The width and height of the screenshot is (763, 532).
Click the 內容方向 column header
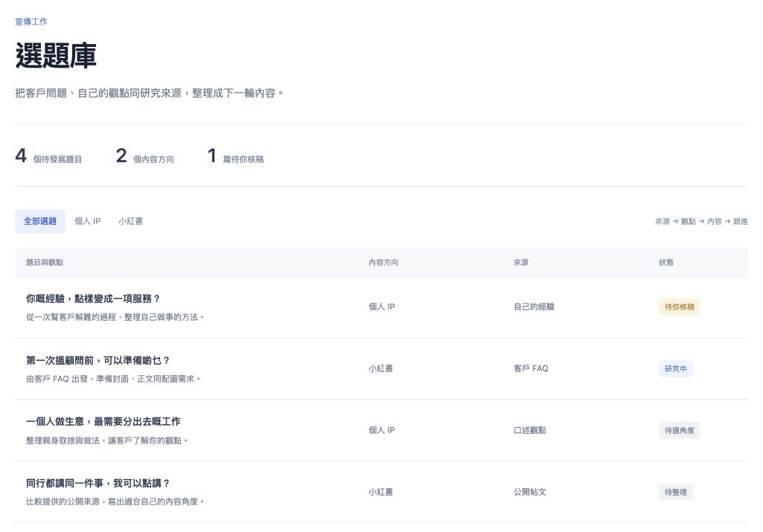tap(383, 262)
